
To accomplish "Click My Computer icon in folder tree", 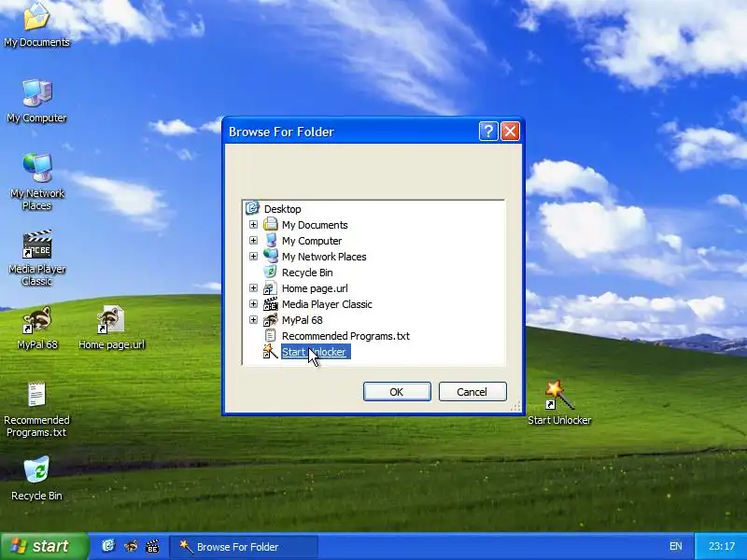I will point(271,240).
